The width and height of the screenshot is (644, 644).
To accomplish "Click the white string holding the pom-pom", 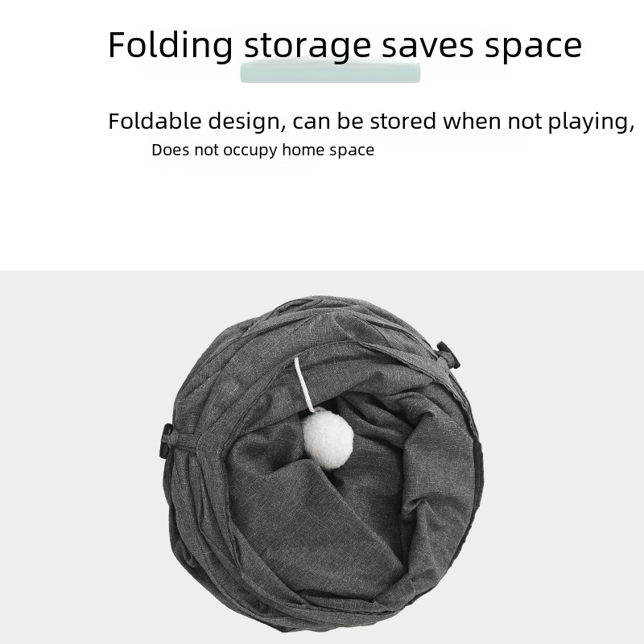I will (304, 385).
